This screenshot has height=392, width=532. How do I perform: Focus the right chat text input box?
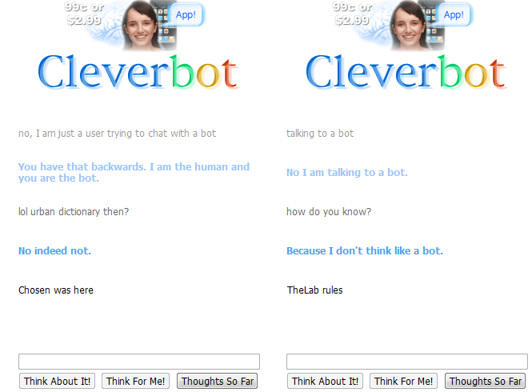(407, 362)
